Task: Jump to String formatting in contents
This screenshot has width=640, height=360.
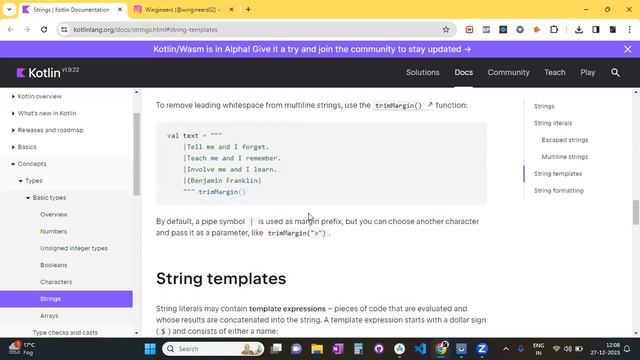Action: click(x=559, y=191)
